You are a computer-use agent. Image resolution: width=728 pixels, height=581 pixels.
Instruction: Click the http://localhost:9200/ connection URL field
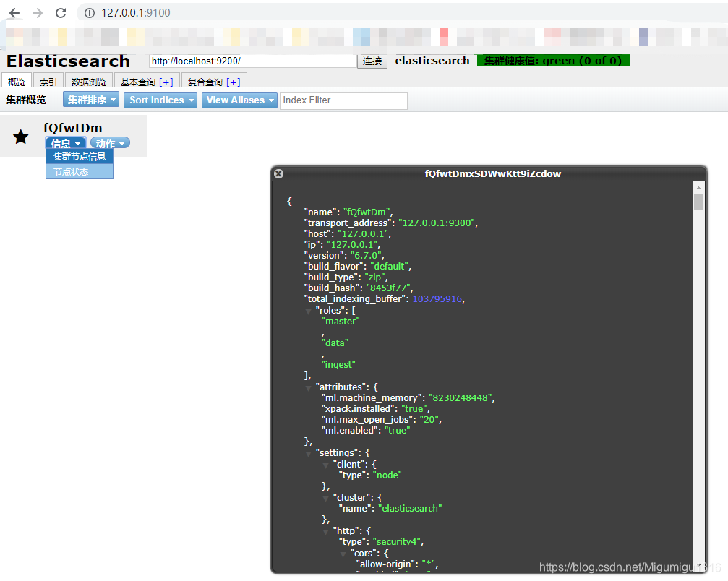(252, 61)
